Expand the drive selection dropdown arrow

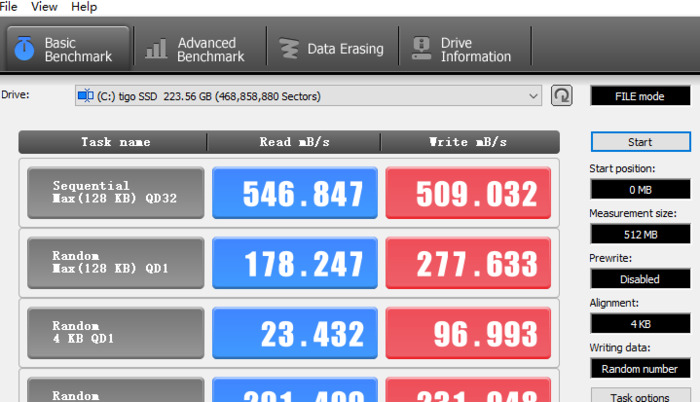533,96
